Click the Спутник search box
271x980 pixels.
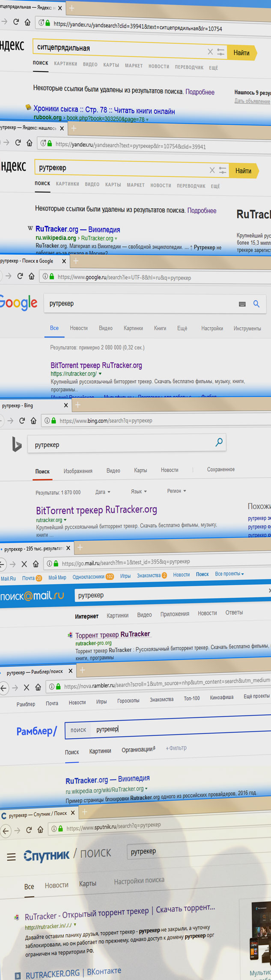199,850
